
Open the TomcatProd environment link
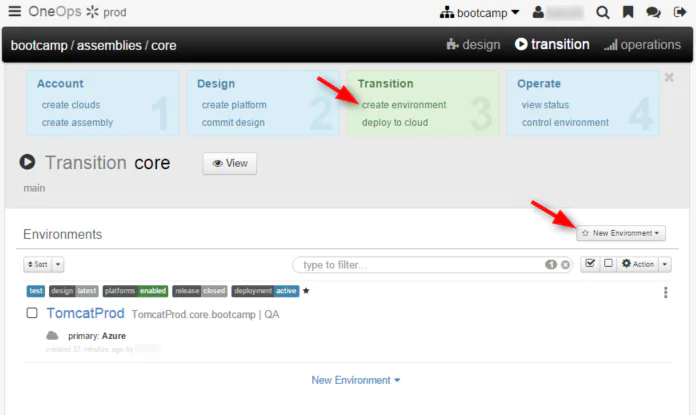point(86,313)
